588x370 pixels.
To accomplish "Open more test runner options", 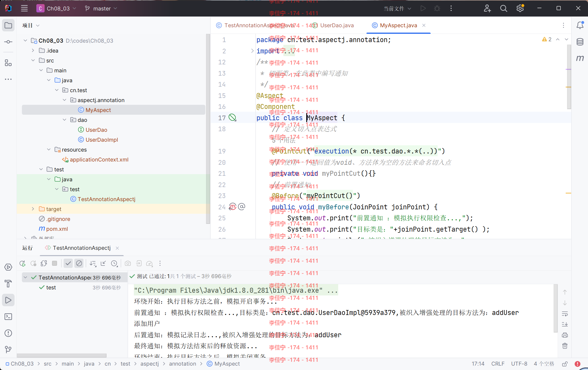I will 160,264.
